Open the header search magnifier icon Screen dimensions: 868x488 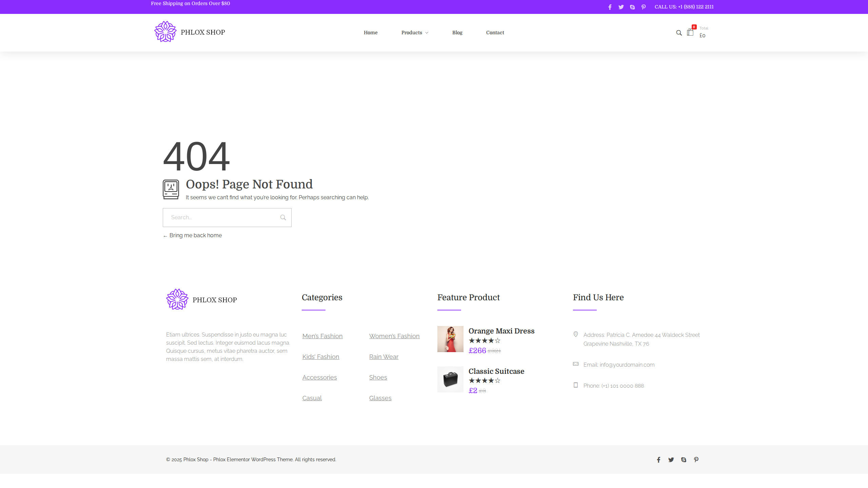[679, 33]
